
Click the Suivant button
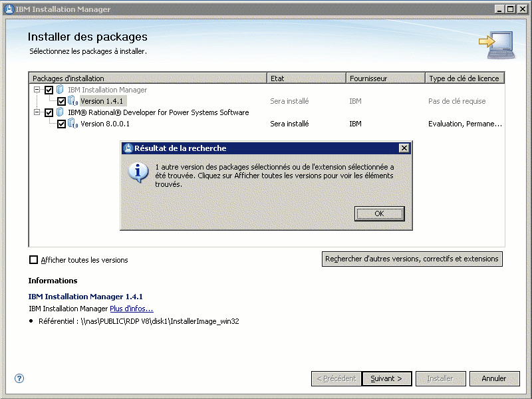point(387,378)
